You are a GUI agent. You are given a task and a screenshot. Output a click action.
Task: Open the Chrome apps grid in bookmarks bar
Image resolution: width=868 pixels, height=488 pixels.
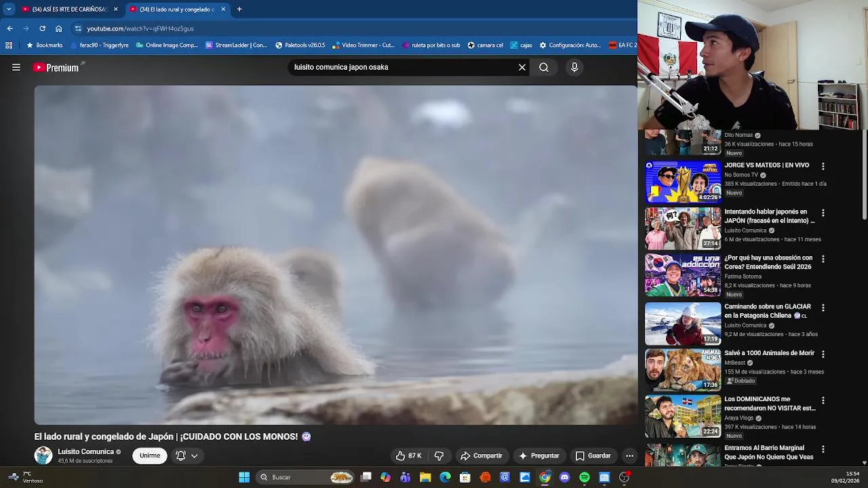[x=9, y=45]
